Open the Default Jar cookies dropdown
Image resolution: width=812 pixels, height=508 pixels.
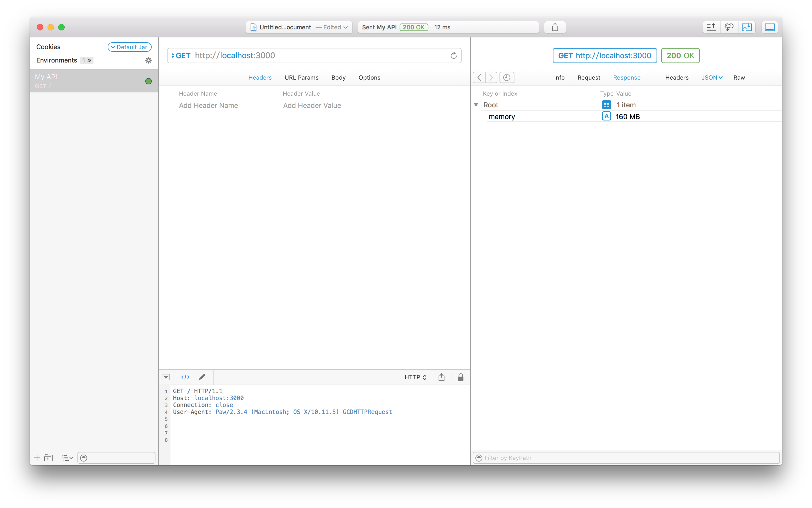click(129, 47)
